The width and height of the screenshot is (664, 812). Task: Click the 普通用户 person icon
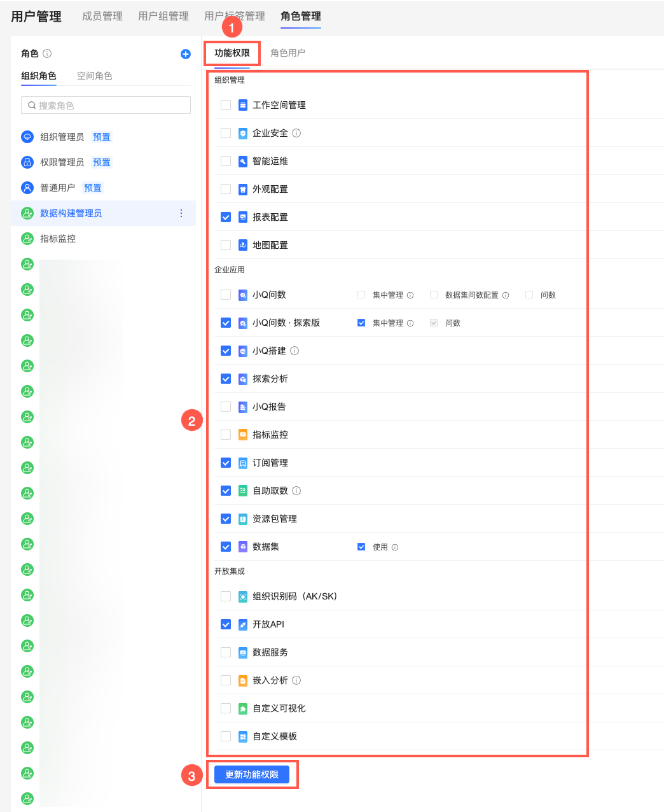[27, 188]
